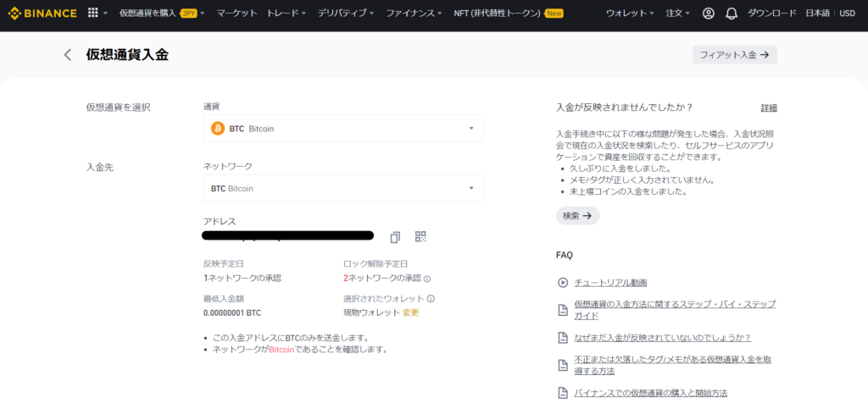The height and width of the screenshot is (409, 868).
Task: Open the apps grid menu icon
Action: [x=93, y=13]
